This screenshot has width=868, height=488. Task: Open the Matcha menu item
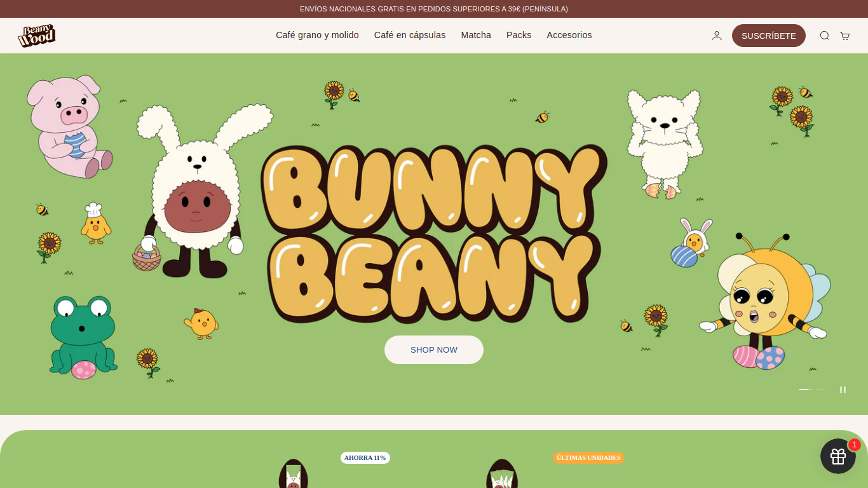pos(476,35)
